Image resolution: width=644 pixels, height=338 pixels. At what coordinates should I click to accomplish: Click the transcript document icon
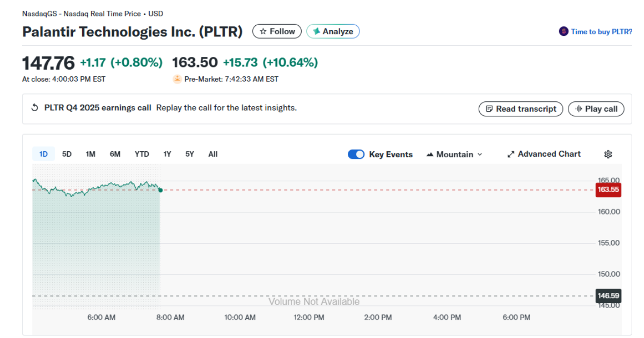click(x=489, y=108)
